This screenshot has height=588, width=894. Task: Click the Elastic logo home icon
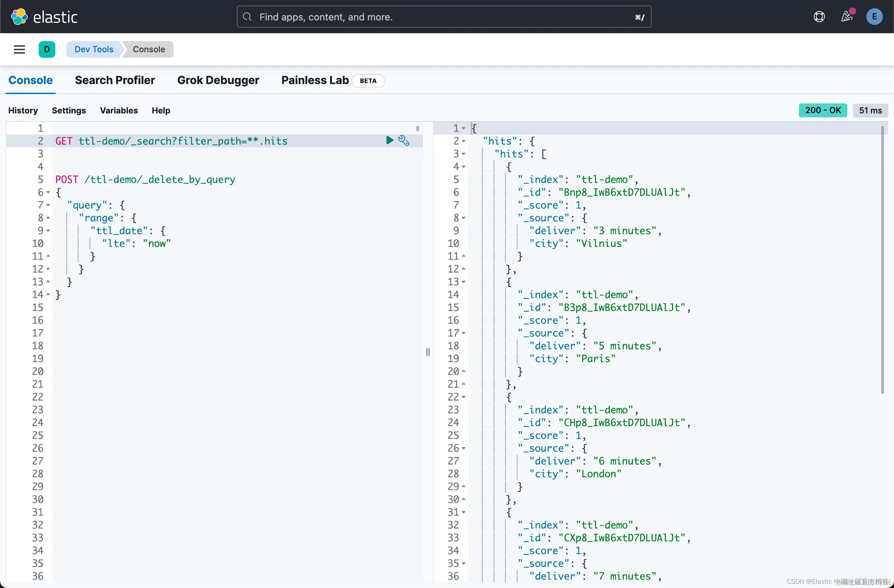[19, 17]
